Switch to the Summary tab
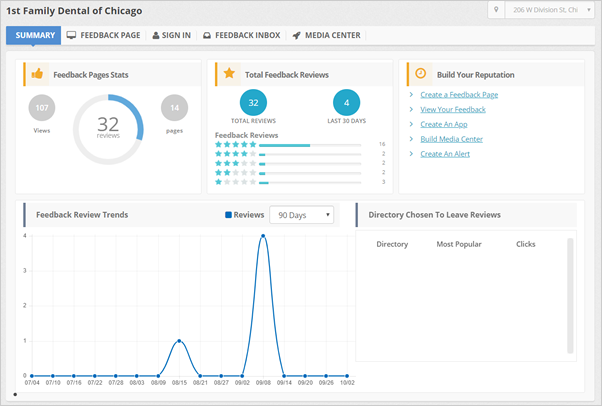 point(35,36)
